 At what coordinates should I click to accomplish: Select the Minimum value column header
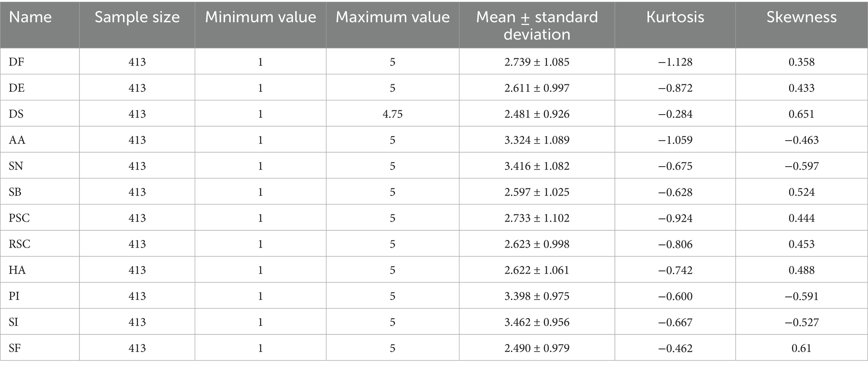(x=260, y=17)
